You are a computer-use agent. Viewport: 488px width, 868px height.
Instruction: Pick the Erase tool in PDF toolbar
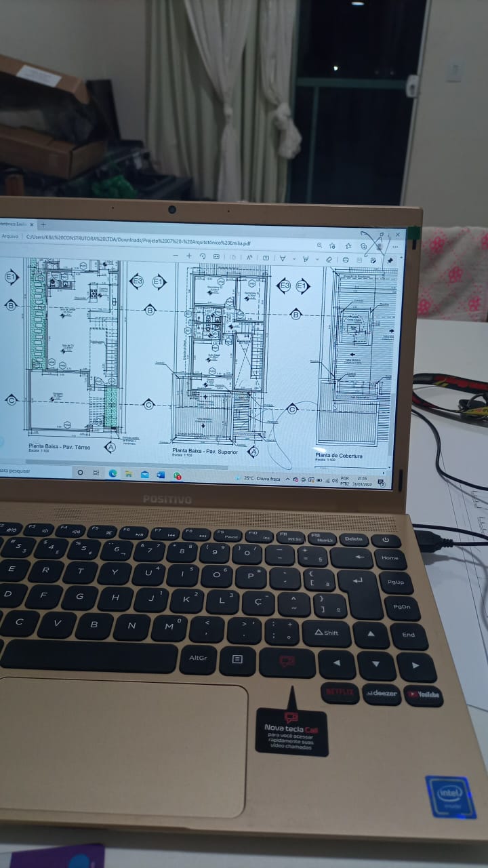(x=329, y=259)
